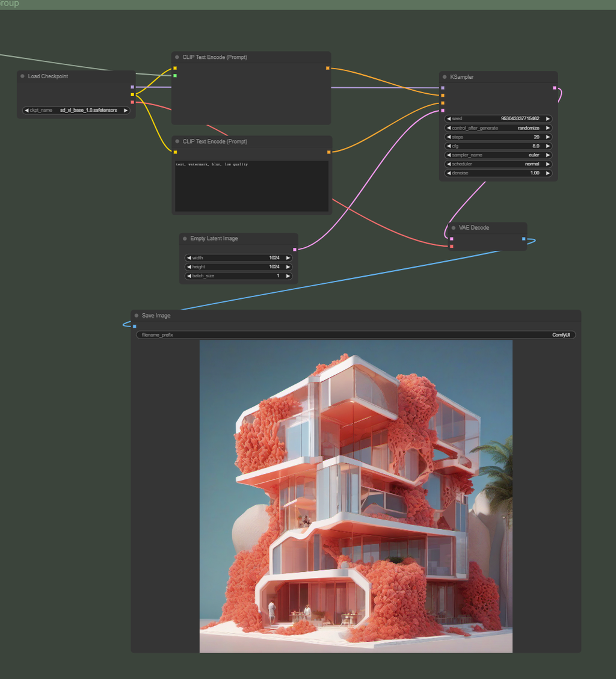Click the model input socket on KSampler
This screenshot has width=616, height=679.
click(442, 88)
